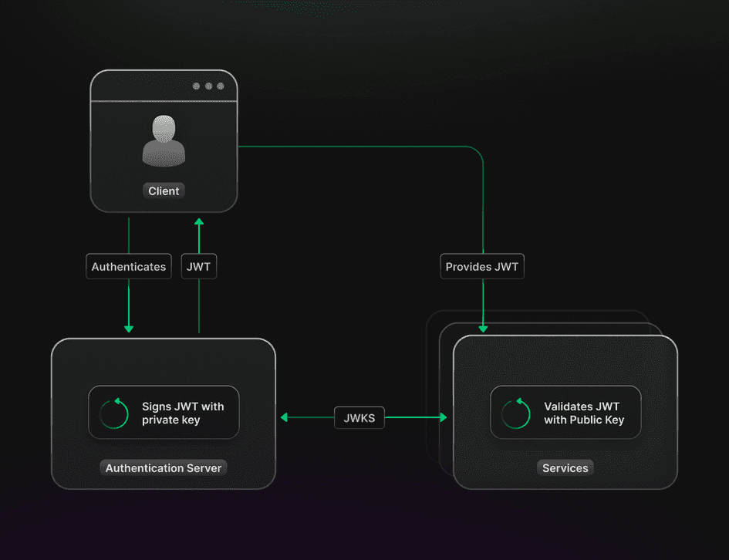Click the "Signs JWT with private key" text
This screenshot has height=560, width=729.
click(x=183, y=413)
